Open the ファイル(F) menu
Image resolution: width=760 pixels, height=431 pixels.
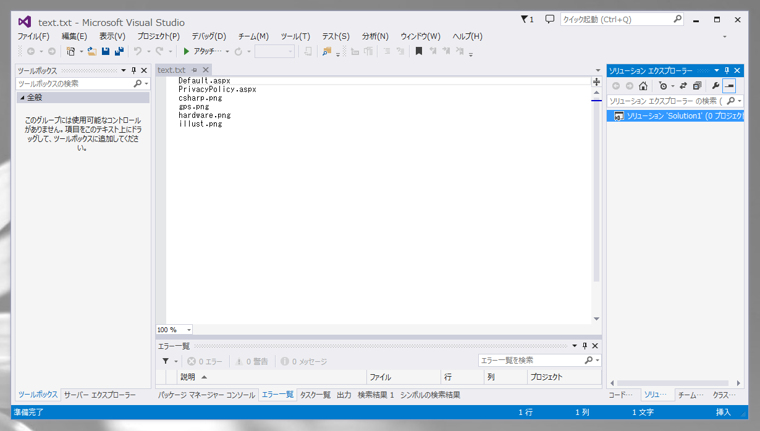click(x=33, y=36)
